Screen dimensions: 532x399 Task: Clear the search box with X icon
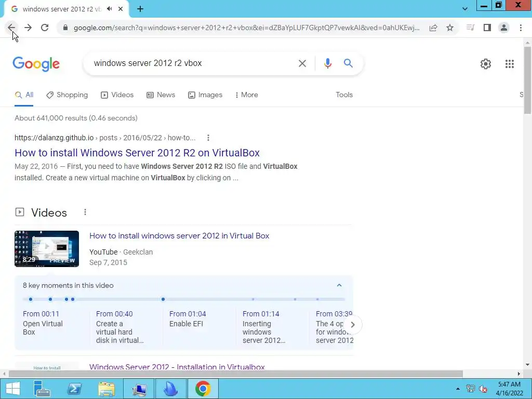302,63
